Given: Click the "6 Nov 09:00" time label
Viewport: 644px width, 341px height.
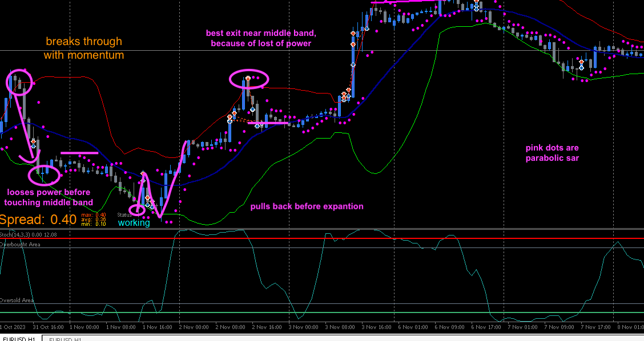Looking at the screenshot, I should pos(450,327).
